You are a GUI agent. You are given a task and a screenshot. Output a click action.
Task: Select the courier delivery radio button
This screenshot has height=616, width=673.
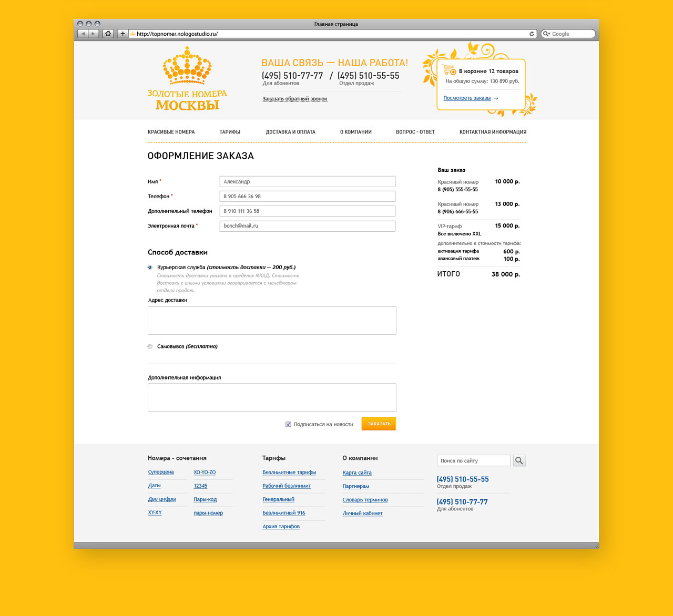[150, 268]
